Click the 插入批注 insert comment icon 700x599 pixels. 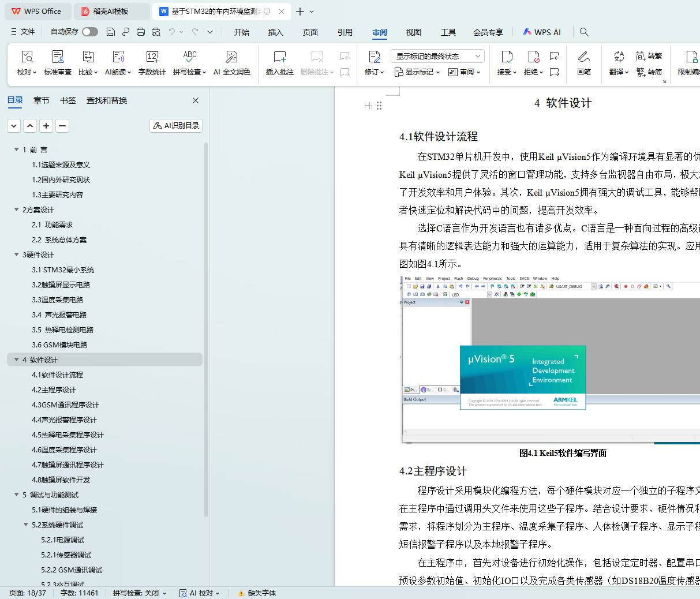(279, 57)
